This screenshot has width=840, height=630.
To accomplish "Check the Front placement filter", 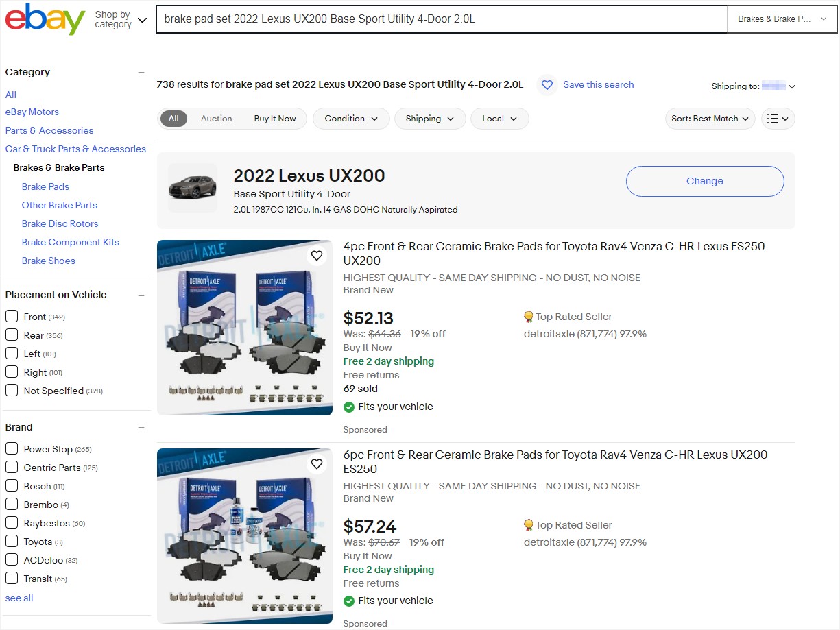I will click(x=12, y=316).
